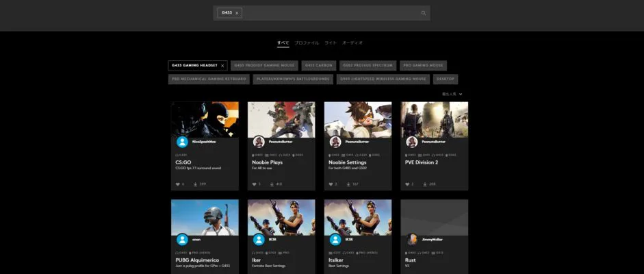Open the Noobie Settings title
This screenshot has height=274, width=644.
tap(348, 162)
